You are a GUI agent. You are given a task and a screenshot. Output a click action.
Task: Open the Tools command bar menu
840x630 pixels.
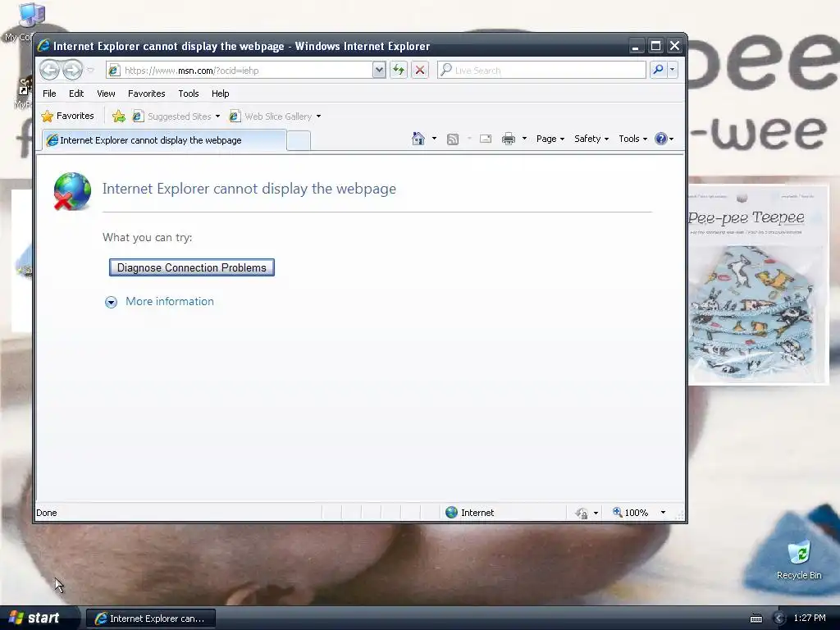tap(632, 139)
